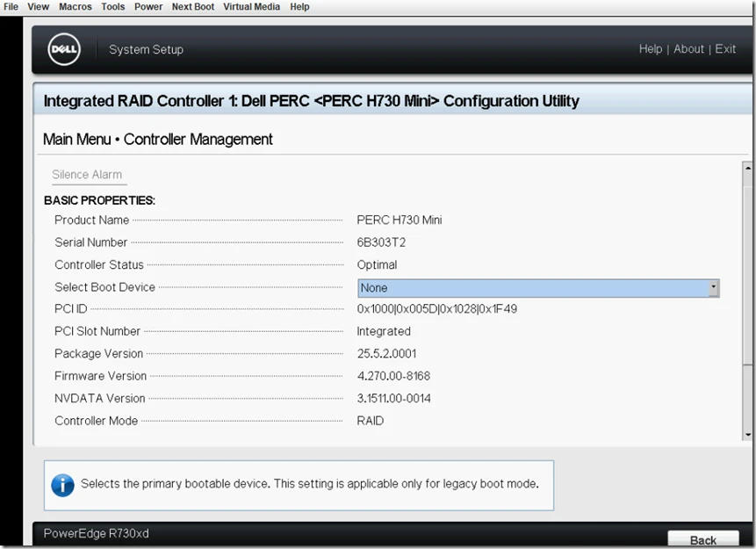
Task: Open the Power menu
Action: [x=148, y=7]
